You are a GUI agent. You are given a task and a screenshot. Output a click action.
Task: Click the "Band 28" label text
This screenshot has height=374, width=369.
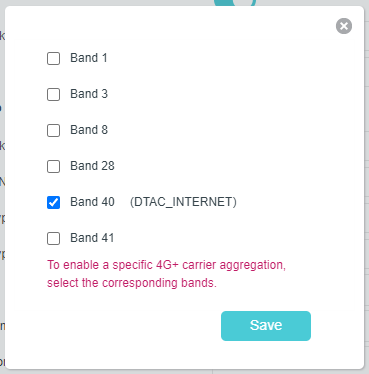[92, 166]
